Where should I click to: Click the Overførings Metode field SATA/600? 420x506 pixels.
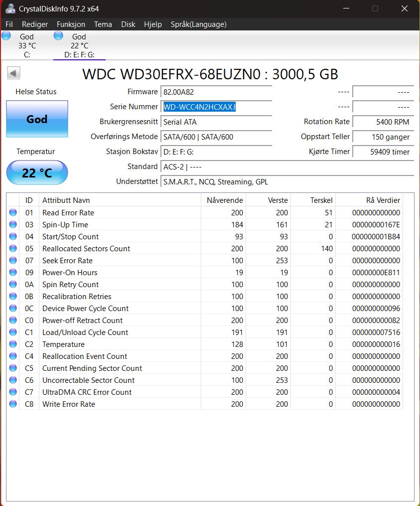click(216, 137)
